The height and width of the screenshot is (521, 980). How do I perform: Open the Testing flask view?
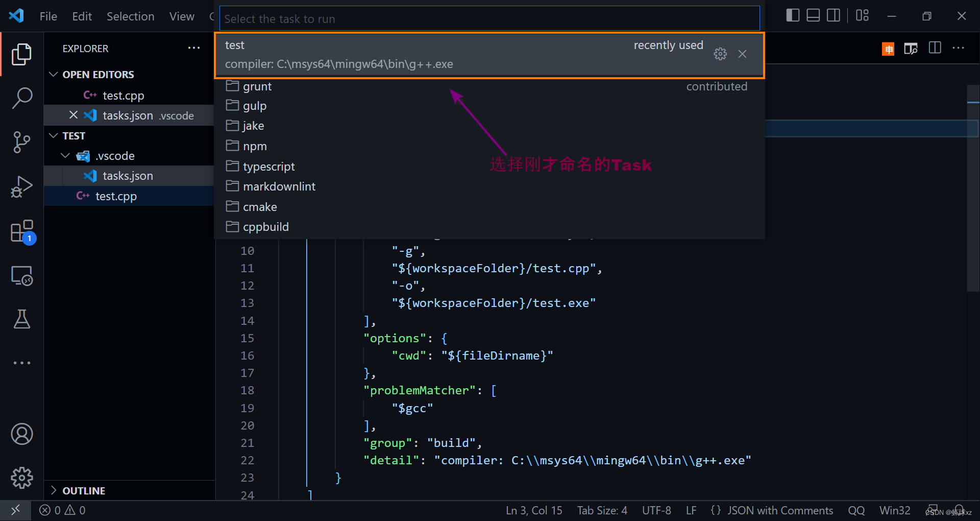point(21,319)
